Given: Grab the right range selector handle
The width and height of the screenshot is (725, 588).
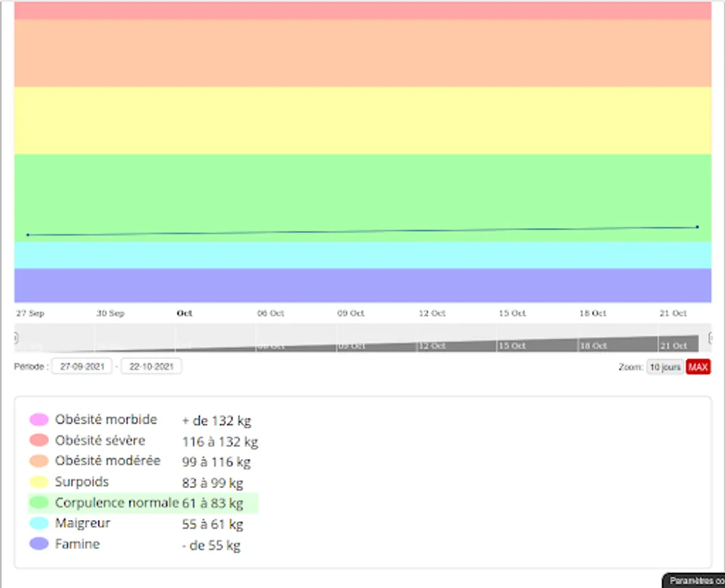Looking at the screenshot, I should coord(711,338).
